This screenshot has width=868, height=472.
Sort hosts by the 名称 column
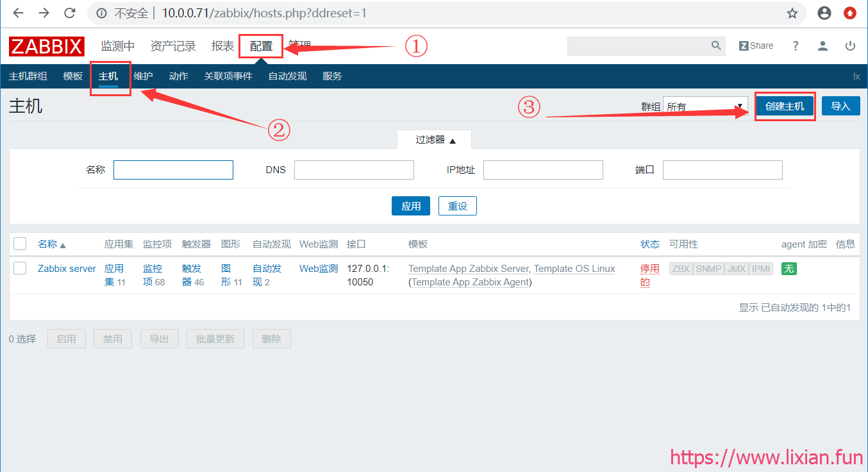point(52,244)
